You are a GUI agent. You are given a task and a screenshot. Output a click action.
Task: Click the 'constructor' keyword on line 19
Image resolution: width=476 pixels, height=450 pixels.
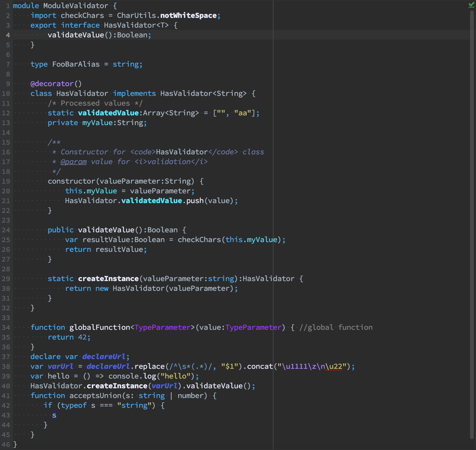[x=71, y=181]
